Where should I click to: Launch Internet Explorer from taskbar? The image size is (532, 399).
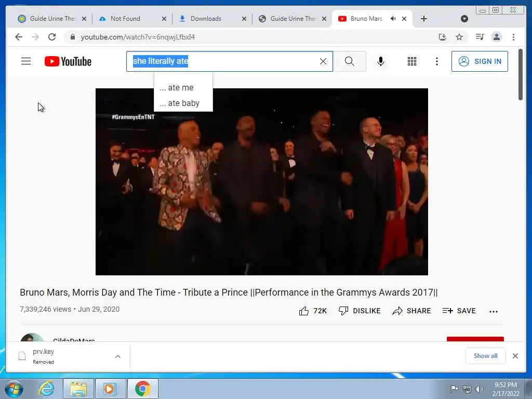tap(46, 389)
